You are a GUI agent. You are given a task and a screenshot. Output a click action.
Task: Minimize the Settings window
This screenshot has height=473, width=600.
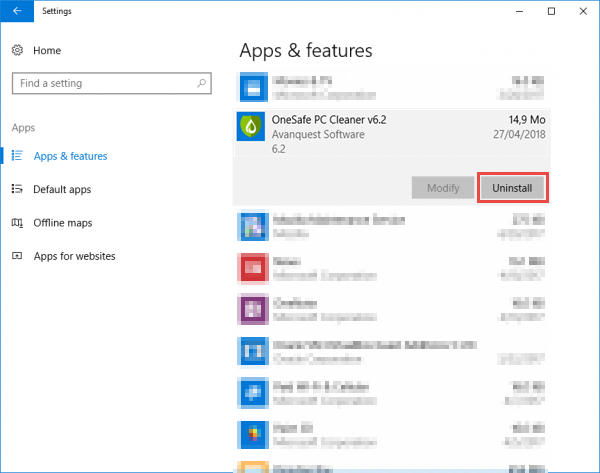tap(519, 11)
